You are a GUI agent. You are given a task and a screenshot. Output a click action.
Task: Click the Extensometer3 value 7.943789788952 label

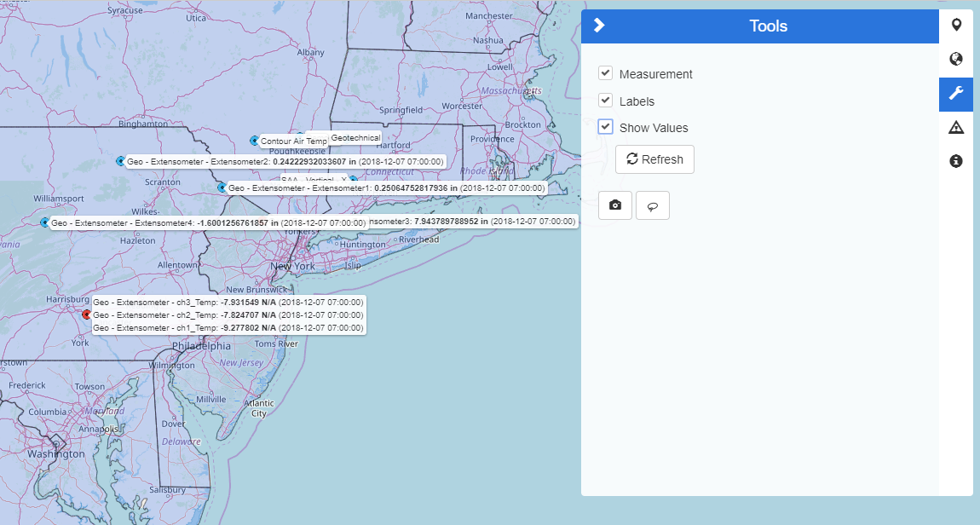pos(473,222)
